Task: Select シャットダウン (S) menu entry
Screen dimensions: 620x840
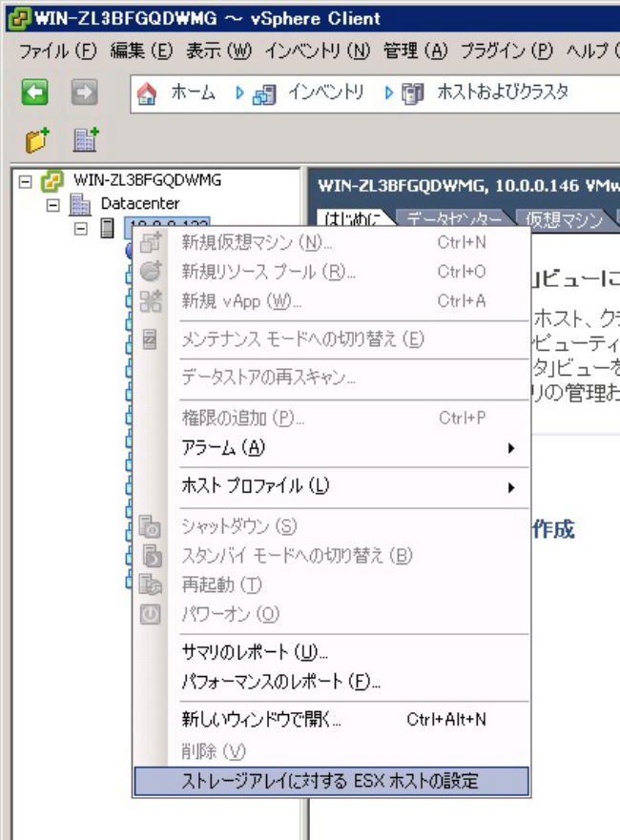Action: pyautogui.click(x=331, y=526)
